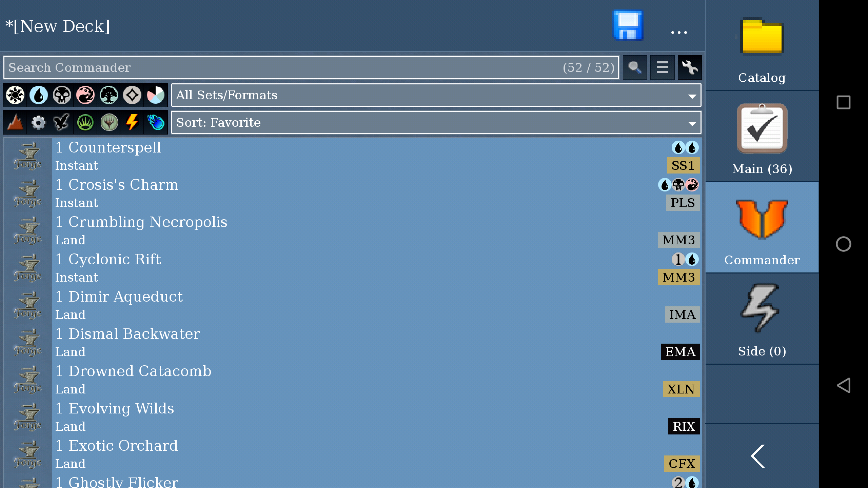868x488 pixels.
Task: Select the Drowned Catacomb card row
Action: (353, 380)
